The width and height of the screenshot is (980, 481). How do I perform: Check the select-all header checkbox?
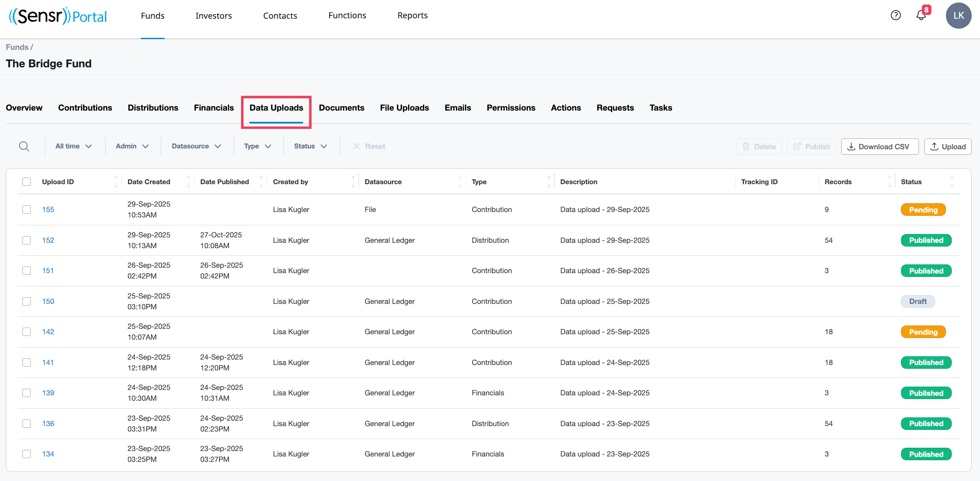[27, 182]
